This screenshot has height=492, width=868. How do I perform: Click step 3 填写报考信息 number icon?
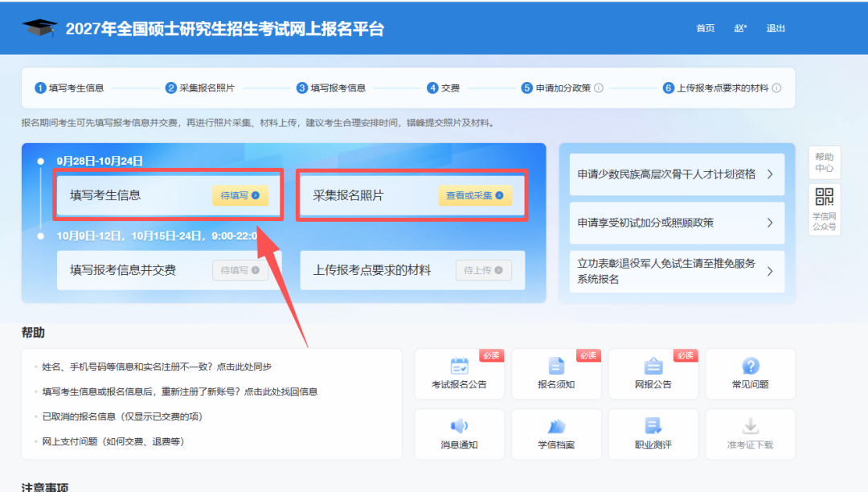pos(301,88)
